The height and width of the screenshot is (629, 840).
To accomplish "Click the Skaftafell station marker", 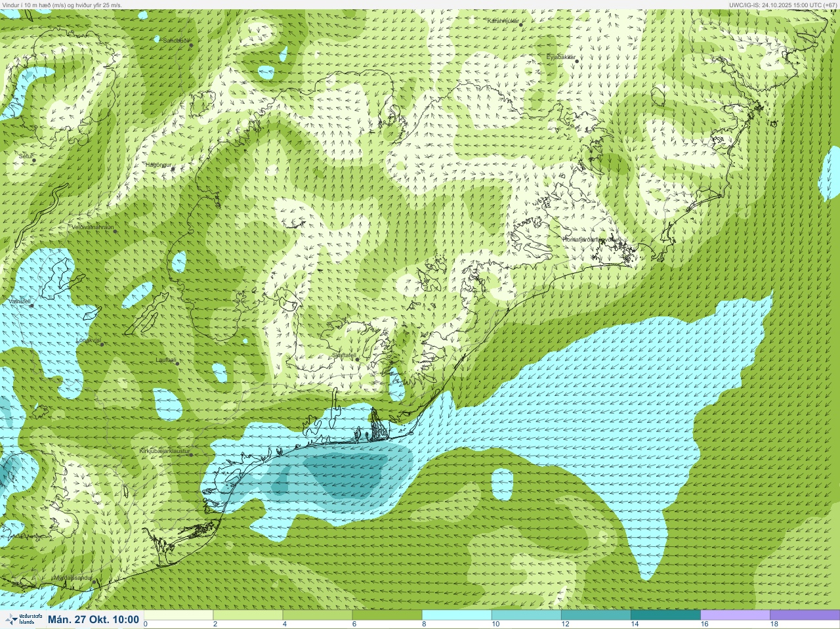I will point(357,359).
